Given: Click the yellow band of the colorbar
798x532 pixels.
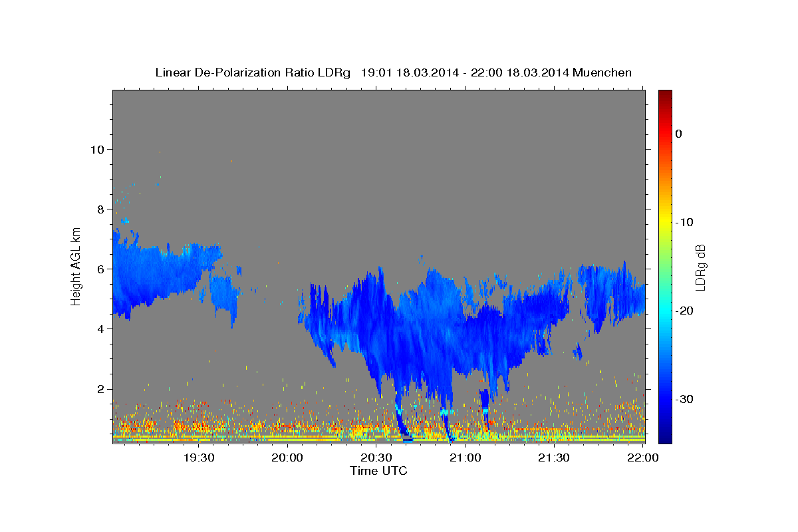Looking at the screenshot, I should (665, 222).
